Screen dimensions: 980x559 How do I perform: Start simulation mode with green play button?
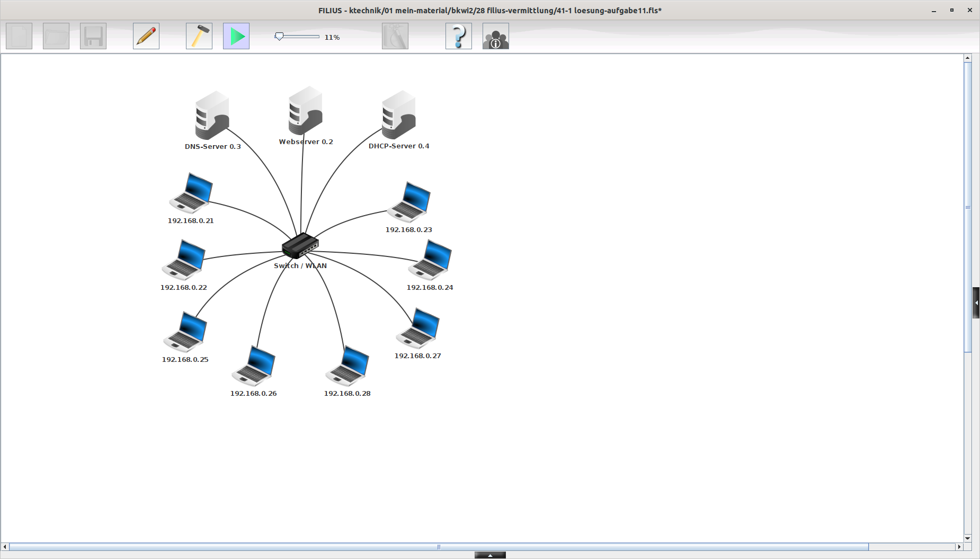(x=236, y=37)
